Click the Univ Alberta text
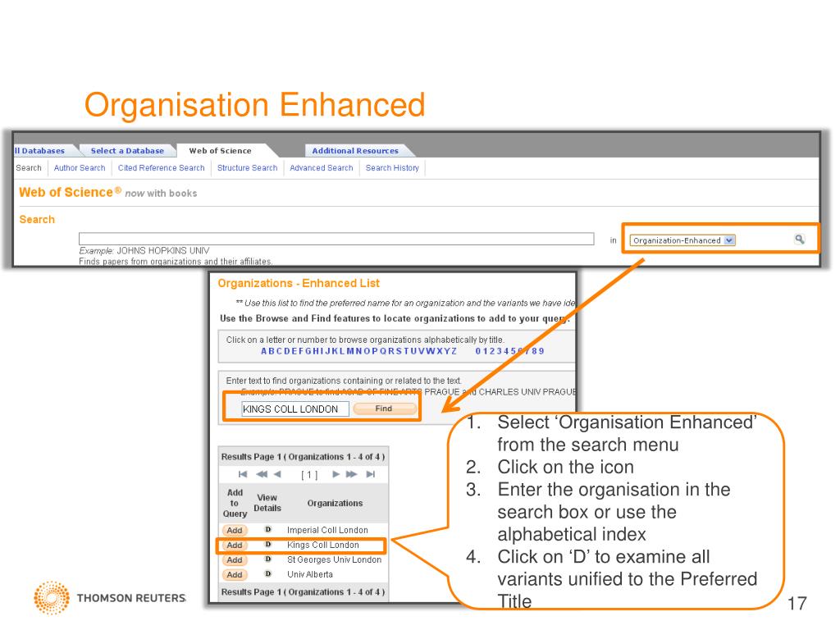 coord(309,574)
